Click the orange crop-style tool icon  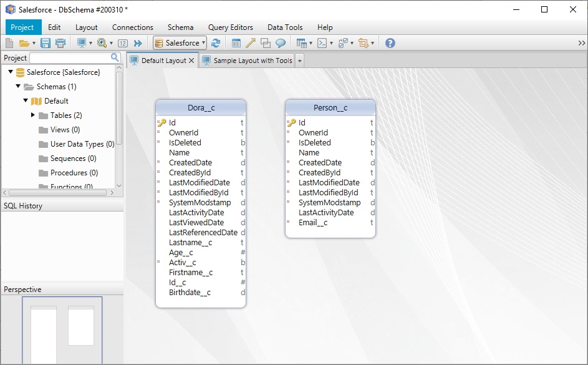363,43
